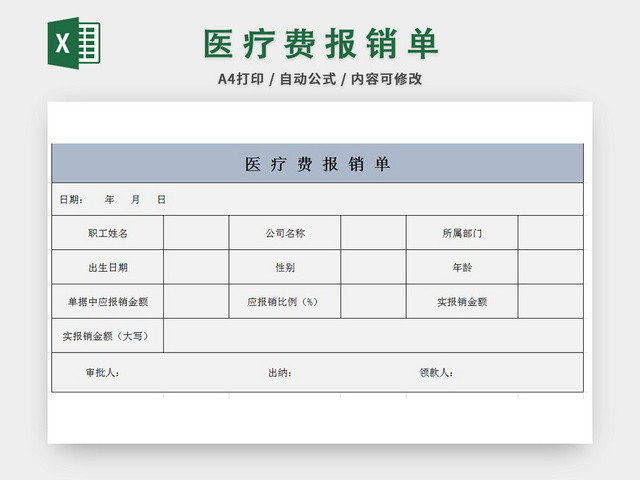Select the blue table header 医疗费报销单
The image size is (640, 480).
[x=318, y=163]
